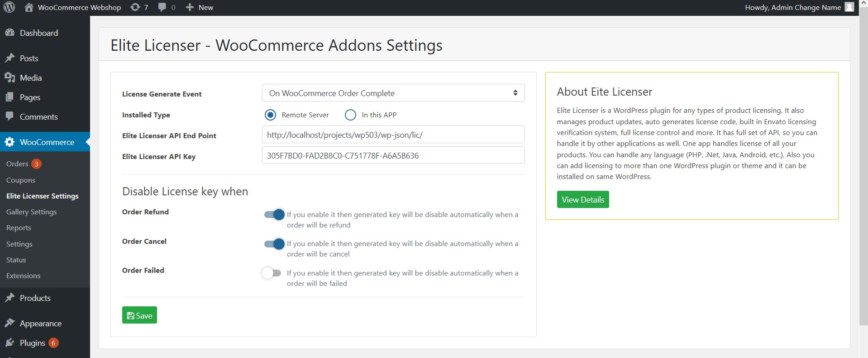Disable the Order Refund toggle
The width and height of the screenshot is (868, 358).
(x=274, y=214)
